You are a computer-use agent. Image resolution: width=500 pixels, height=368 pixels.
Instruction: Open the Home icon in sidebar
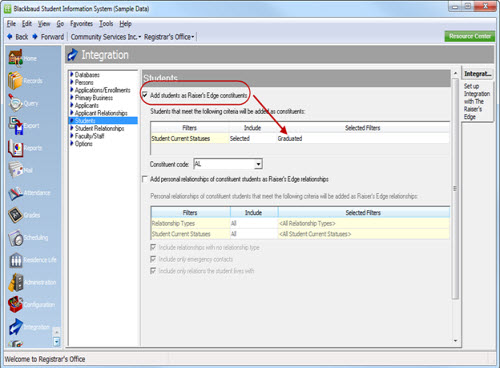pos(16,58)
